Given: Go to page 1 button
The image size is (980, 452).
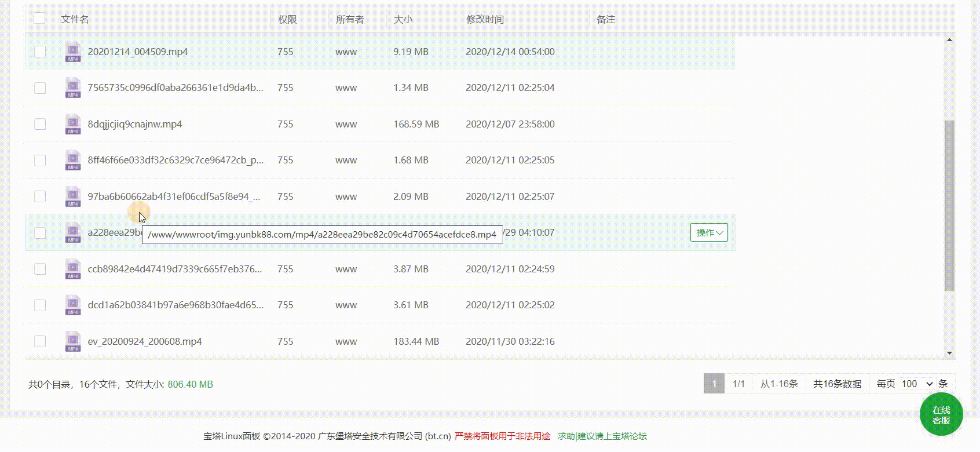Looking at the screenshot, I should pos(714,384).
